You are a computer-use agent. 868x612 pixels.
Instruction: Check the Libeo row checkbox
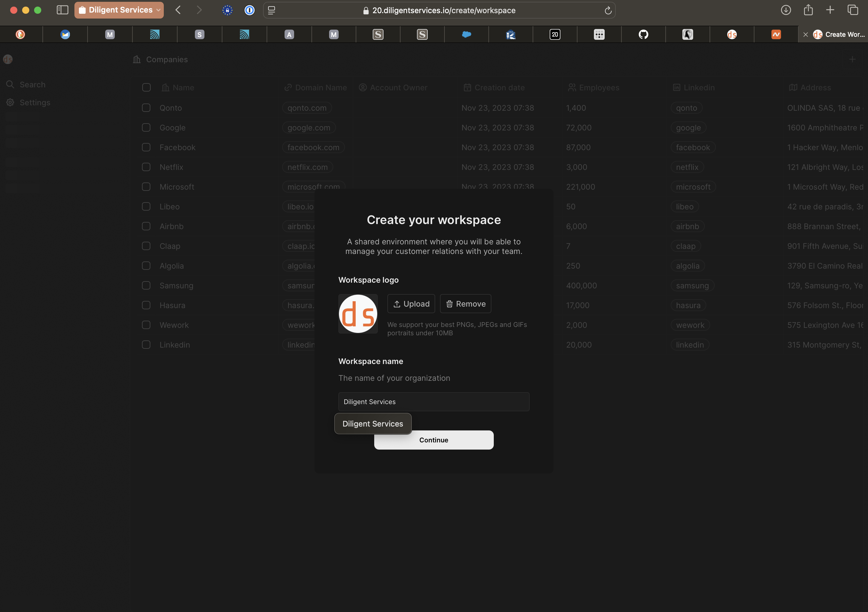[x=146, y=206]
